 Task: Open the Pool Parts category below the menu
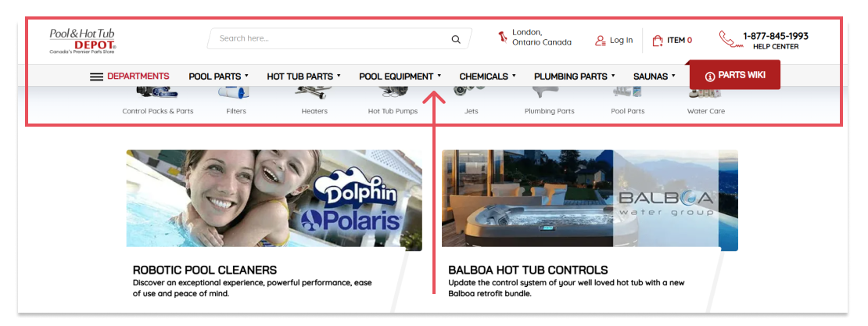pos(628,101)
